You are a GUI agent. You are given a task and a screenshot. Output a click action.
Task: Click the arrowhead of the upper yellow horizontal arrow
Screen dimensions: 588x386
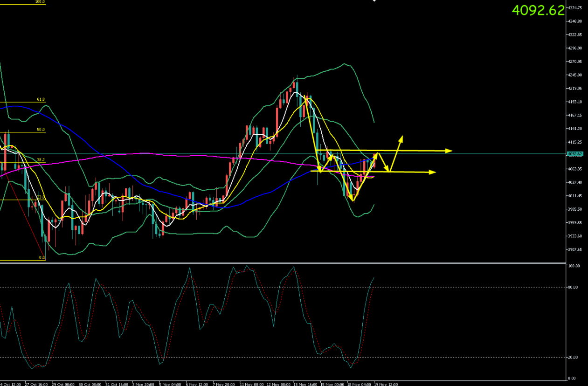click(449, 151)
